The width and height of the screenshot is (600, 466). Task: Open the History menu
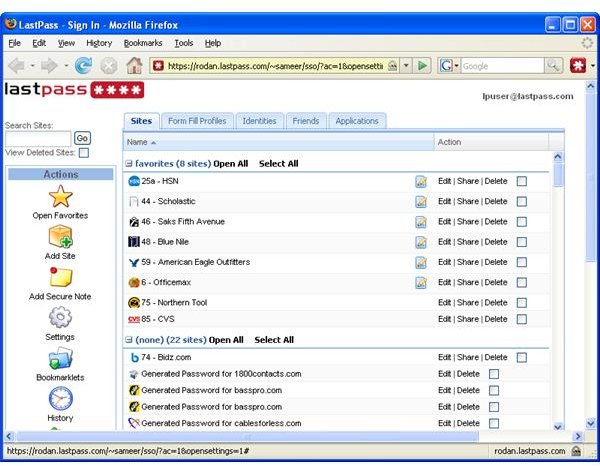point(99,43)
